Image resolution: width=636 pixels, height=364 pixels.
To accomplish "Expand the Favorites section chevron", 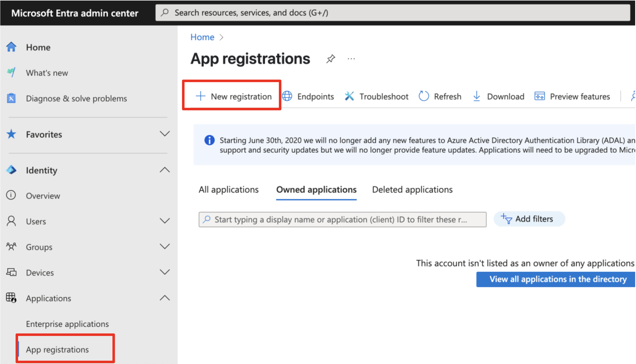I will [165, 134].
